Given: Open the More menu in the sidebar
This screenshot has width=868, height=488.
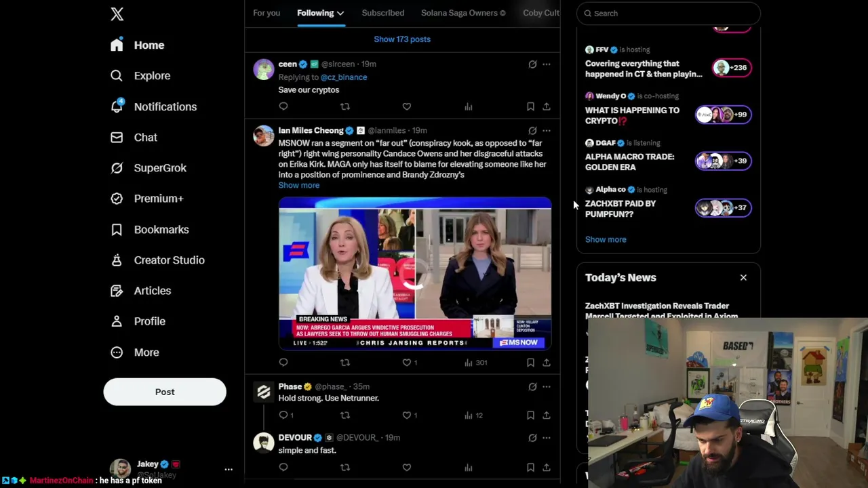Looking at the screenshot, I should click(134, 352).
